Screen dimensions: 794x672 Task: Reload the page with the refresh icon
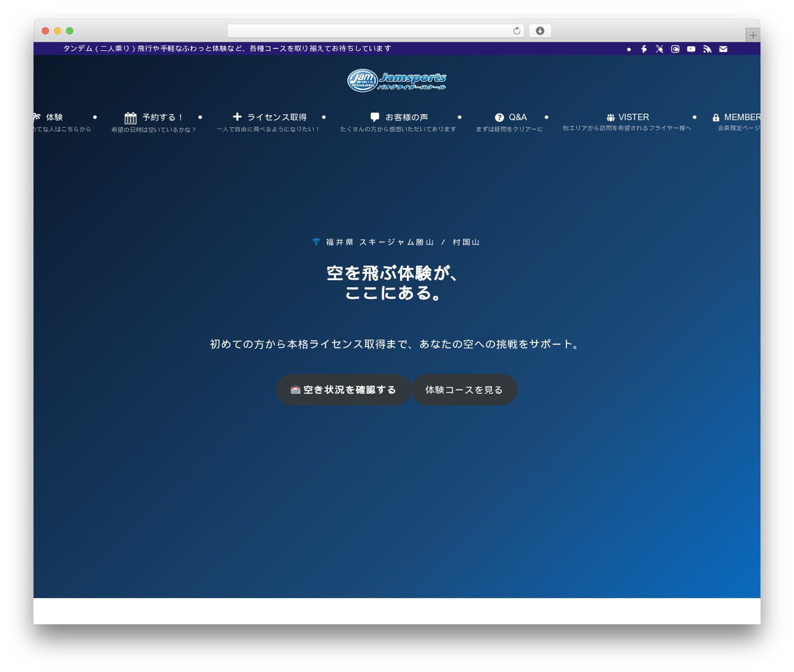tap(517, 31)
